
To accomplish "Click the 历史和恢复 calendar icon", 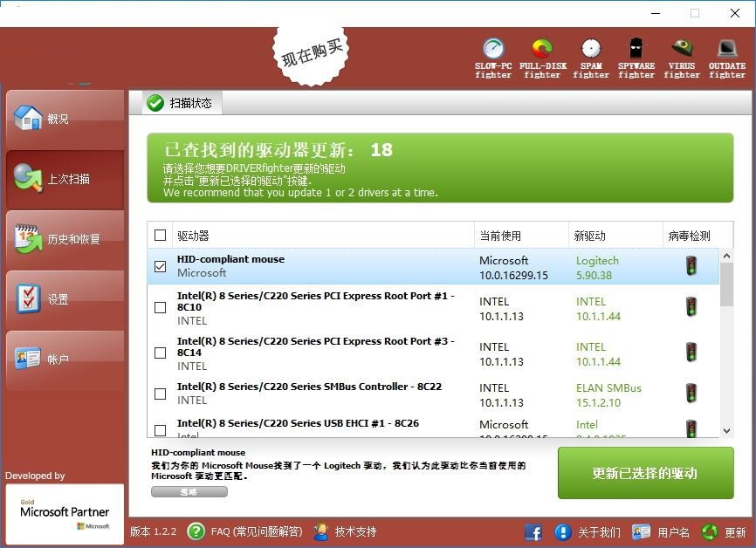I will click(x=28, y=238).
